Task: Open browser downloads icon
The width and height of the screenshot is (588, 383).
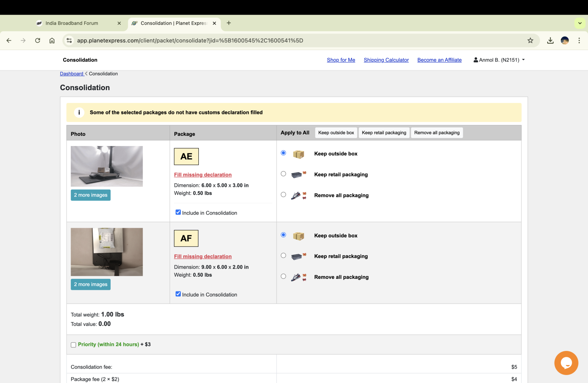Action: 550,40
